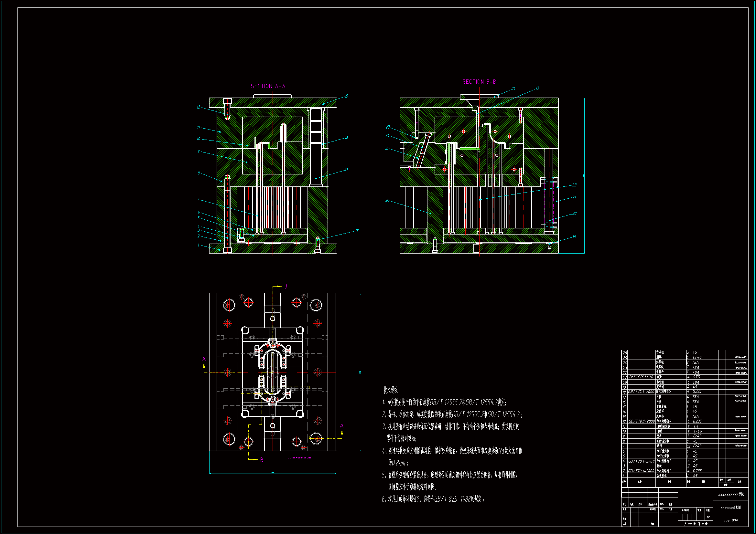Click the lower B cutting-plane arrow label
Viewport: 756px width, 534px height.
262,460
